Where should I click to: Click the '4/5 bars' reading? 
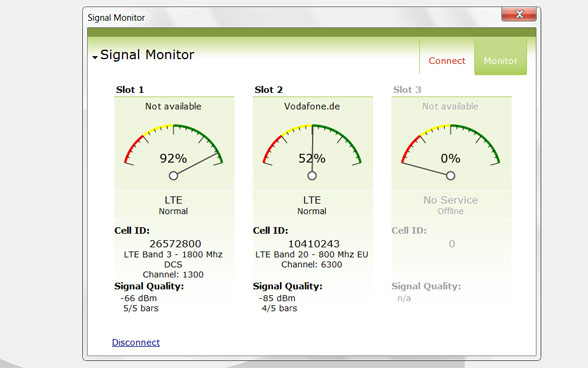click(279, 308)
